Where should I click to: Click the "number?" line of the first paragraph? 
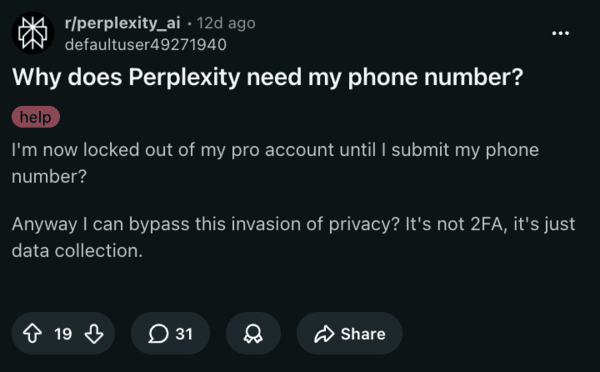tap(49, 176)
